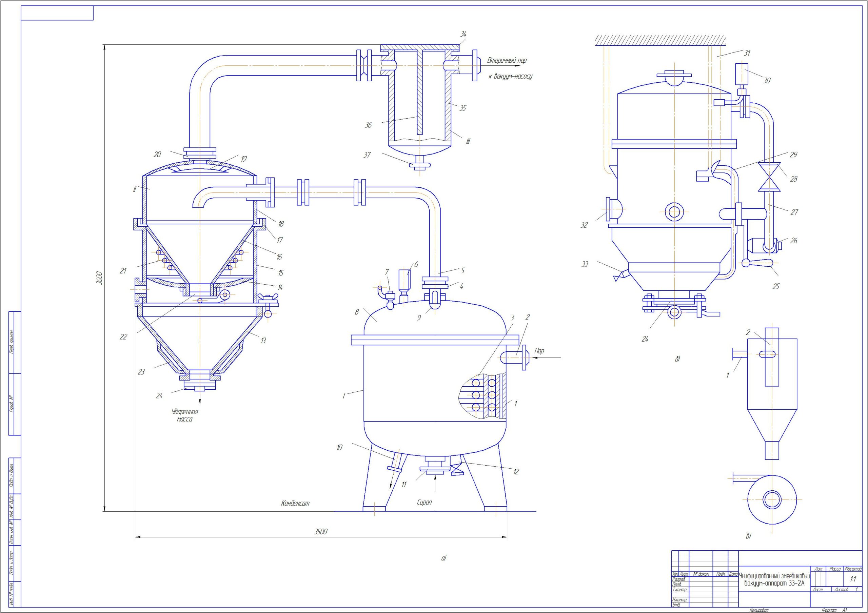Click callout number 28 next to valve

(793, 179)
